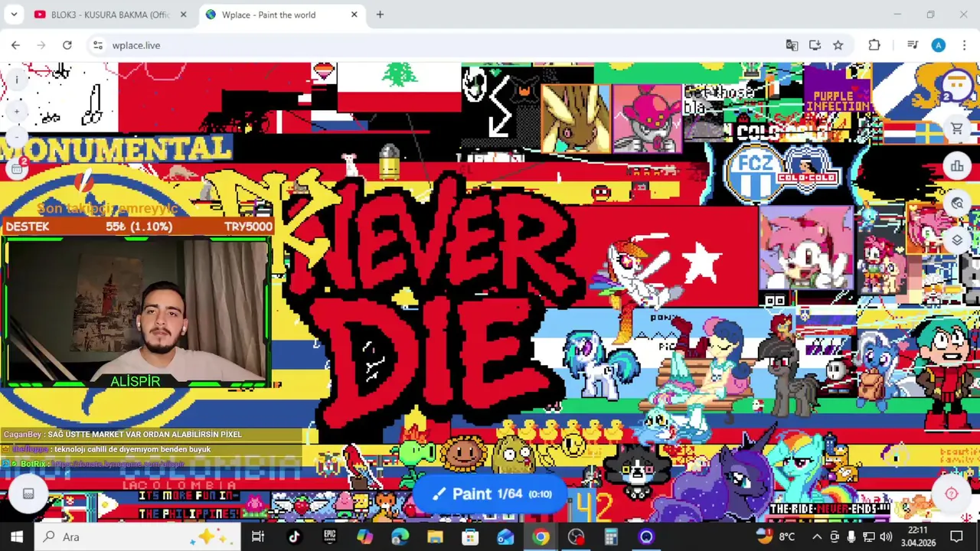Switch to the BLOK3 - KUSURA BAKMA tab
Image resolution: width=980 pixels, height=551 pixels.
point(109,15)
